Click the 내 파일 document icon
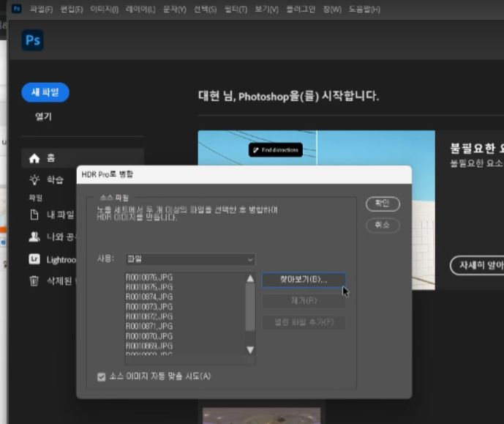This screenshot has height=424, width=504. (34, 215)
